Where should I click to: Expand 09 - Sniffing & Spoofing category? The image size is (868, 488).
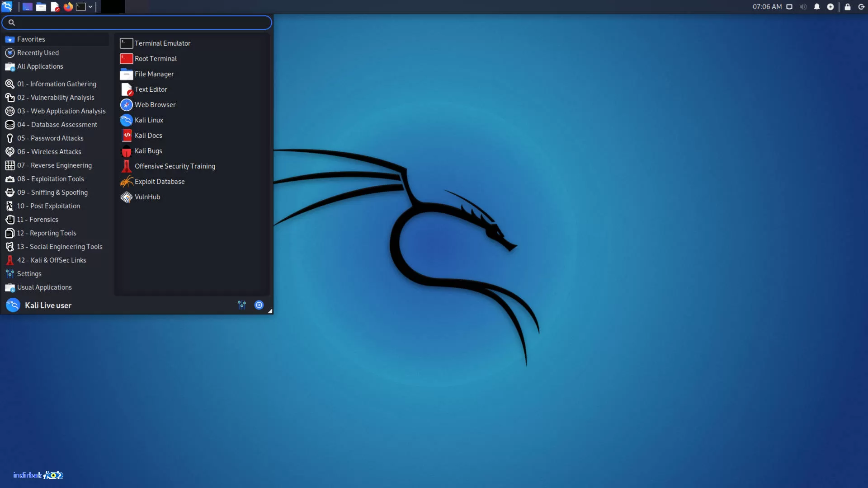click(x=52, y=192)
